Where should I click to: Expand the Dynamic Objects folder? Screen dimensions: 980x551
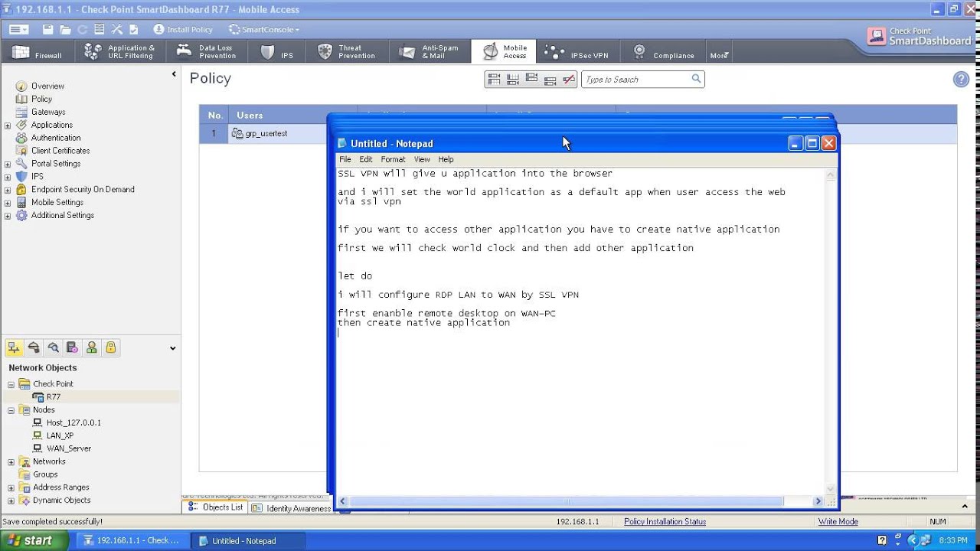point(11,500)
